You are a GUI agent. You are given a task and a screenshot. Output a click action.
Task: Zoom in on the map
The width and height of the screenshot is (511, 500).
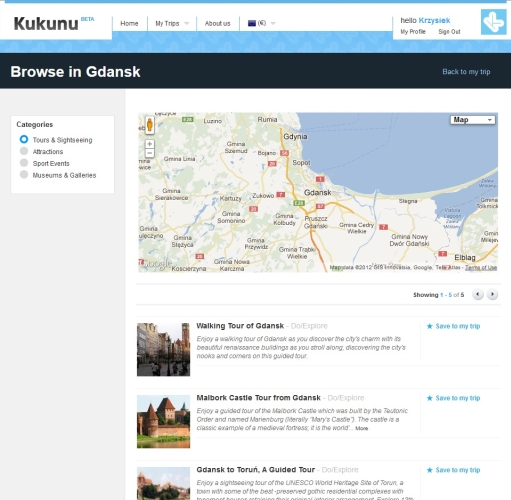150,144
